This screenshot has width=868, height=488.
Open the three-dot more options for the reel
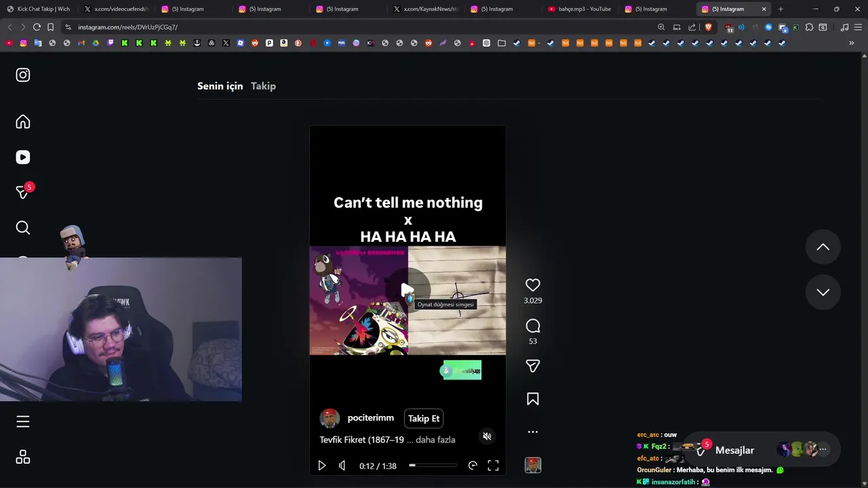533,432
